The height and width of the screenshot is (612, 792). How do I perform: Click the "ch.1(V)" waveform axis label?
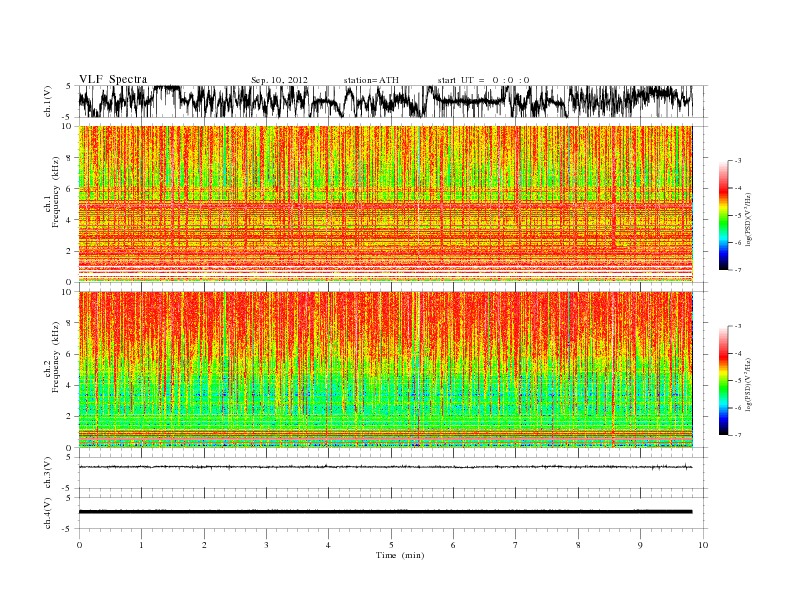tap(48, 101)
